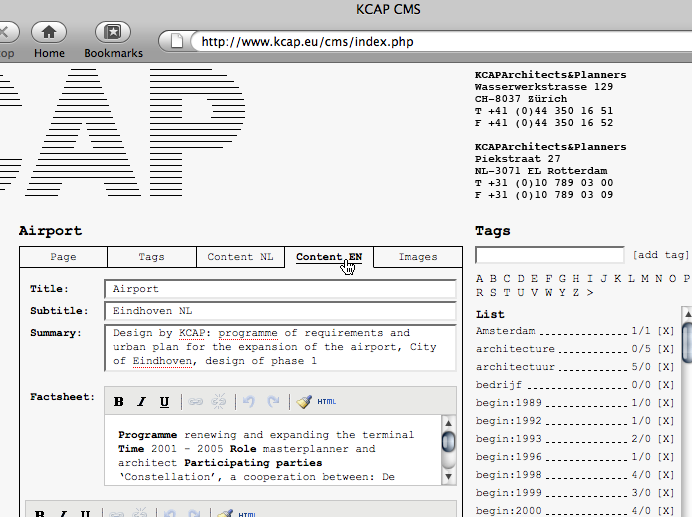Viewport: 692px width, 517px height.
Task: Click the cleanup broom icon in Factsheet toolbar
Action: (x=304, y=402)
